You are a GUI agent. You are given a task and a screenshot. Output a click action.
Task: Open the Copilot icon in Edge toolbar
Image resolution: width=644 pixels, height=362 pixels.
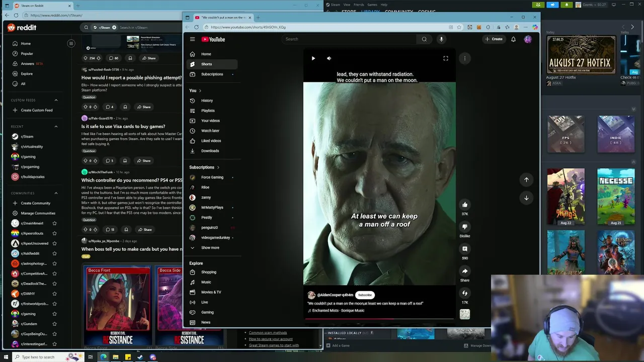(x=535, y=27)
